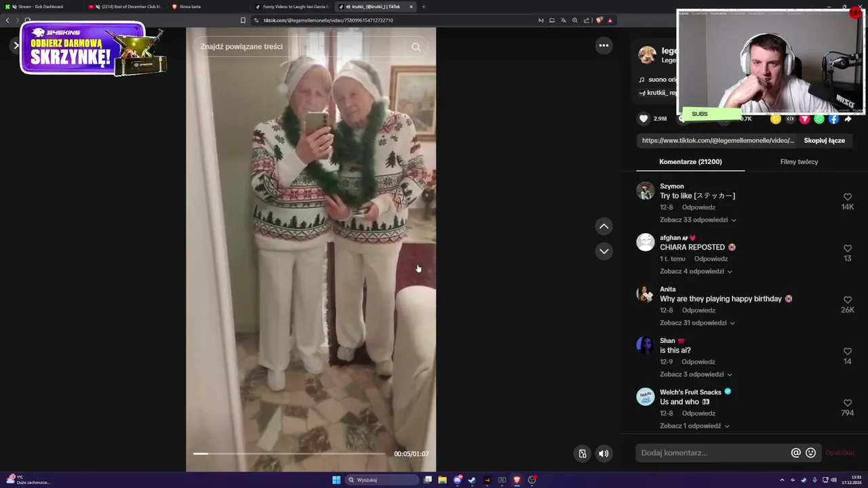Click the Skopiuj łącze button
This screenshot has width=868, height=488.
[x=824, y=140]
